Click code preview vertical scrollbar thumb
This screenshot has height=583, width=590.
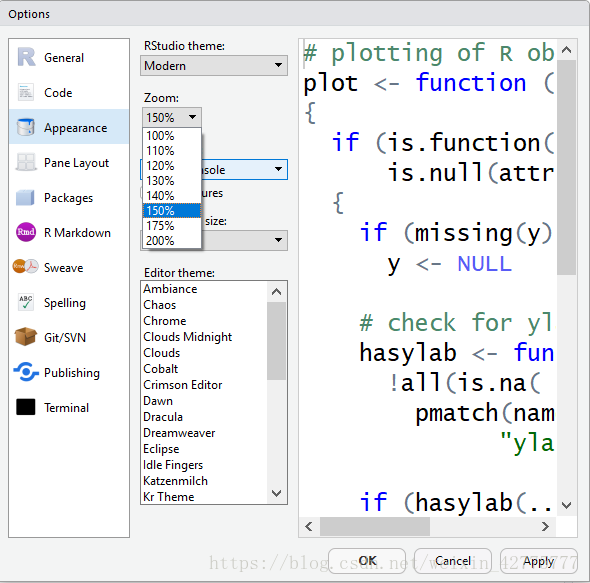pyautogui.click(x=567, y=167)
